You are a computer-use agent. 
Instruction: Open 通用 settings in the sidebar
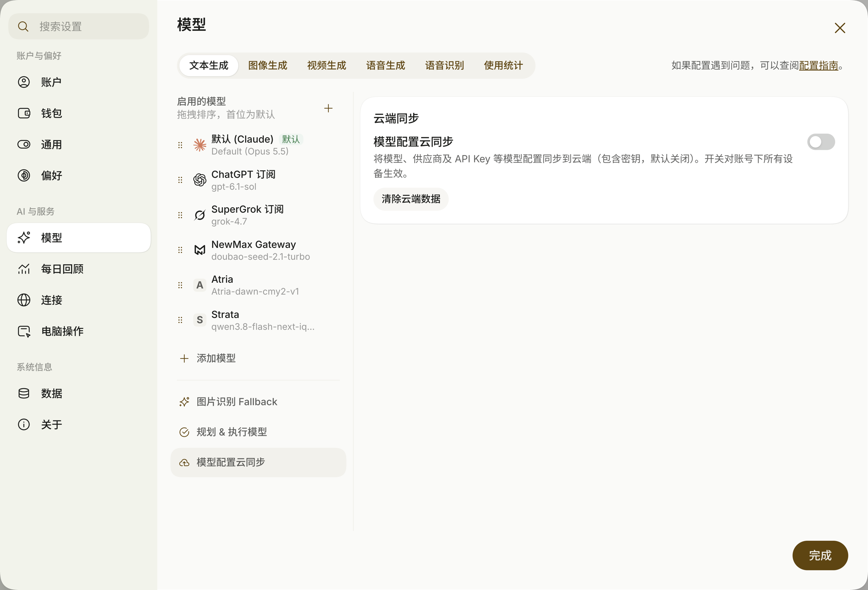click(x=79, y=144)
